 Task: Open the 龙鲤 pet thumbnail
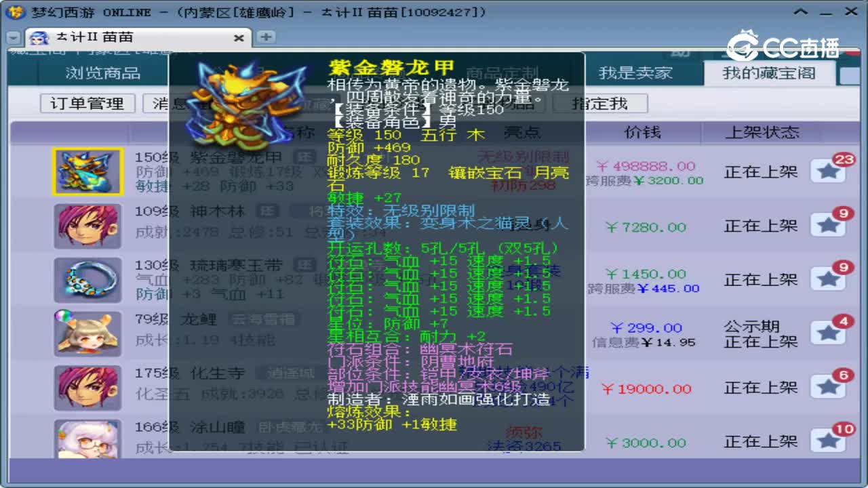click(87, 333)
